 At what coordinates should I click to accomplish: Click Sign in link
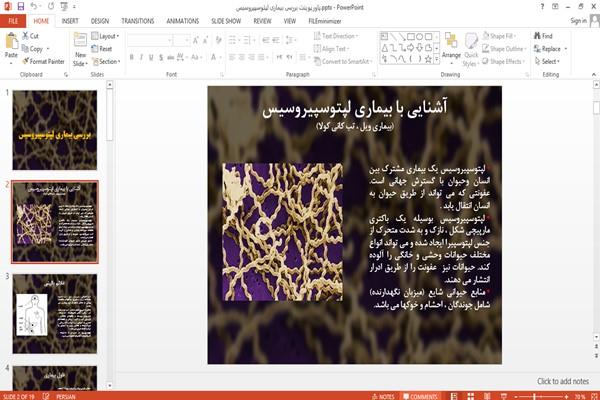578,21
